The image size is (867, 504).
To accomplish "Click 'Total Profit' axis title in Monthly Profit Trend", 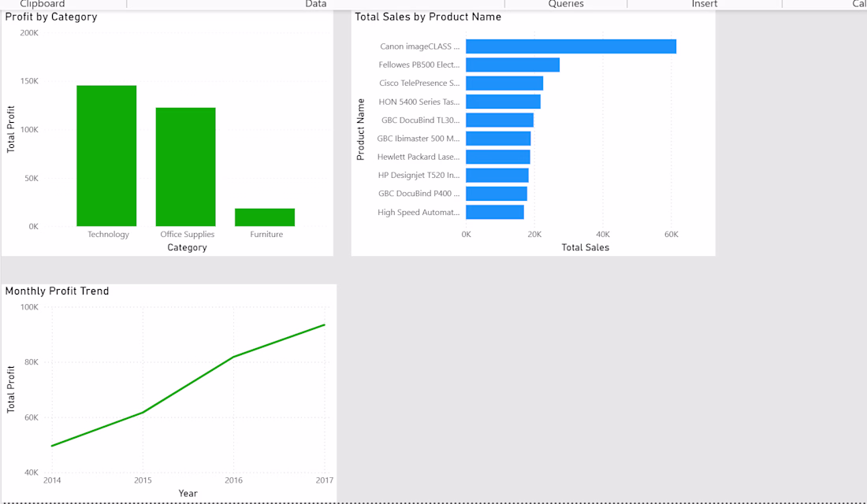I will click(10, 390).
